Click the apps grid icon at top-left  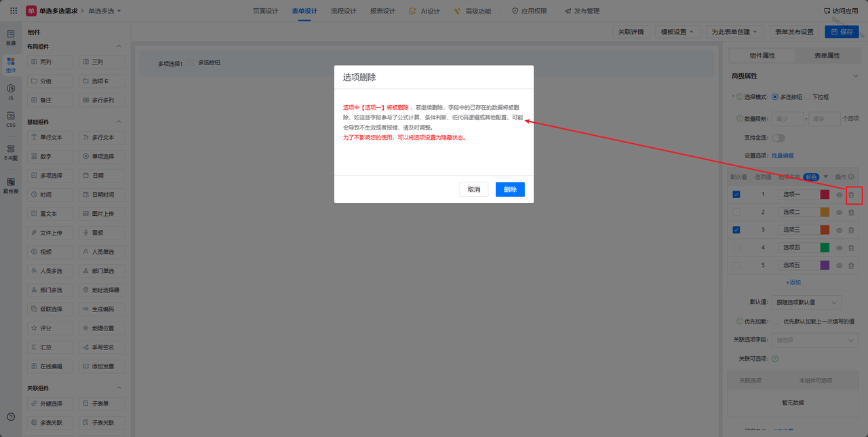coord(14,11)
